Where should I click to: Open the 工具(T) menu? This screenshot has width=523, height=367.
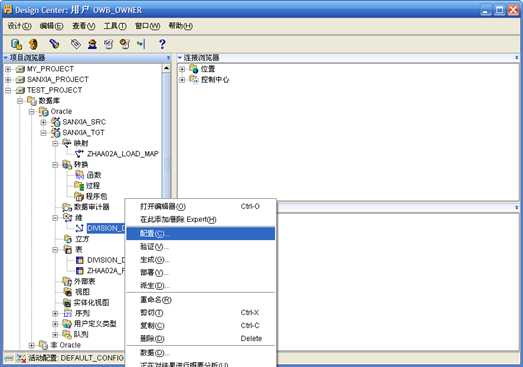coord(115,26)
